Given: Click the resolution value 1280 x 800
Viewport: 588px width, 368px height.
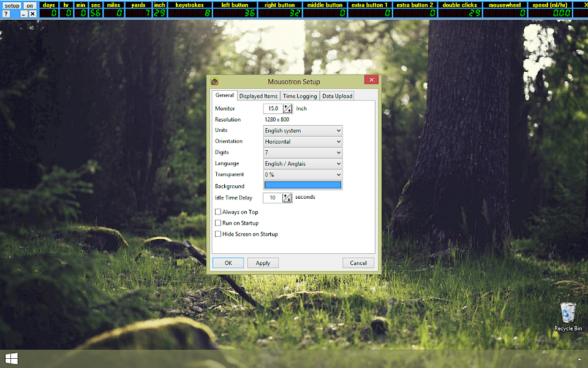Looking at the screenshot, I should [x=277, y=120].
